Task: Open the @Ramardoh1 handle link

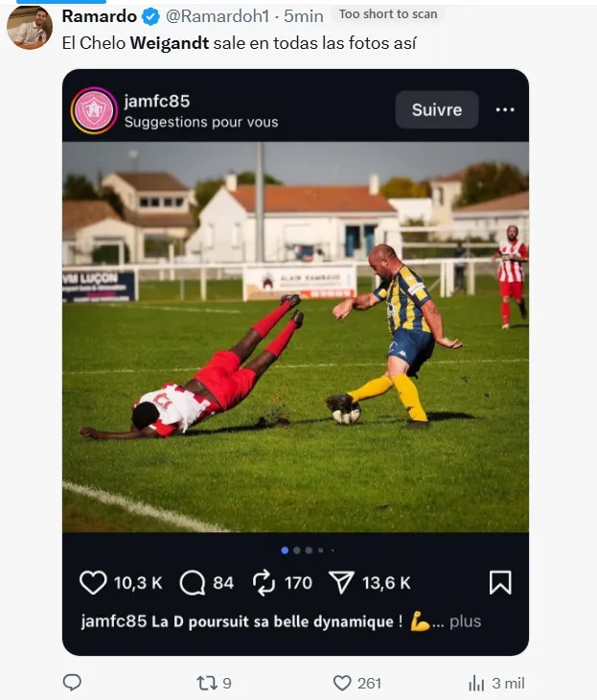Action: [x=218, y=16]
